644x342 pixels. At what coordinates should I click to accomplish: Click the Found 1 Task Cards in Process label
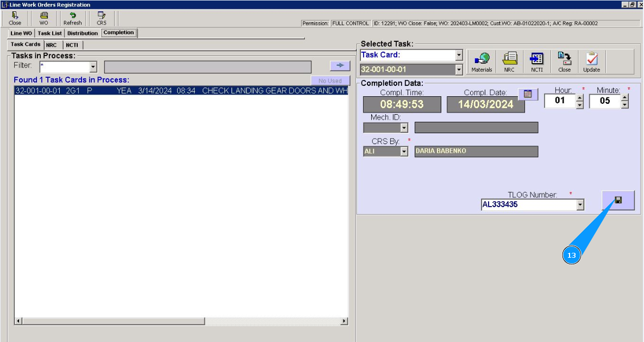point(71,80)
